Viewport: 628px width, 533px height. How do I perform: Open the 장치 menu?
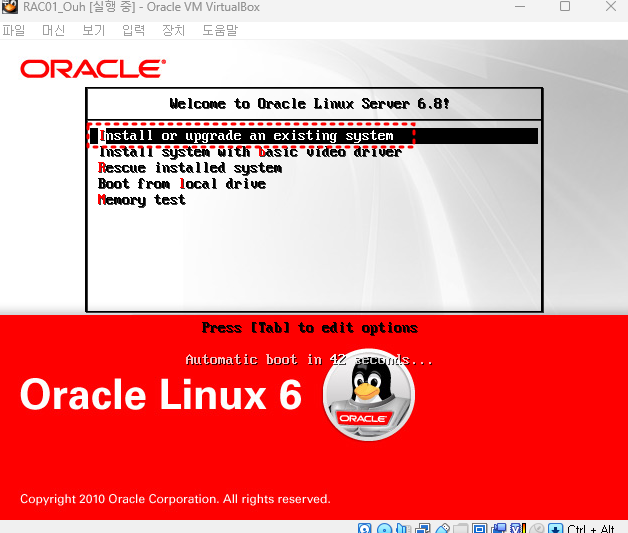click(173, 30)
